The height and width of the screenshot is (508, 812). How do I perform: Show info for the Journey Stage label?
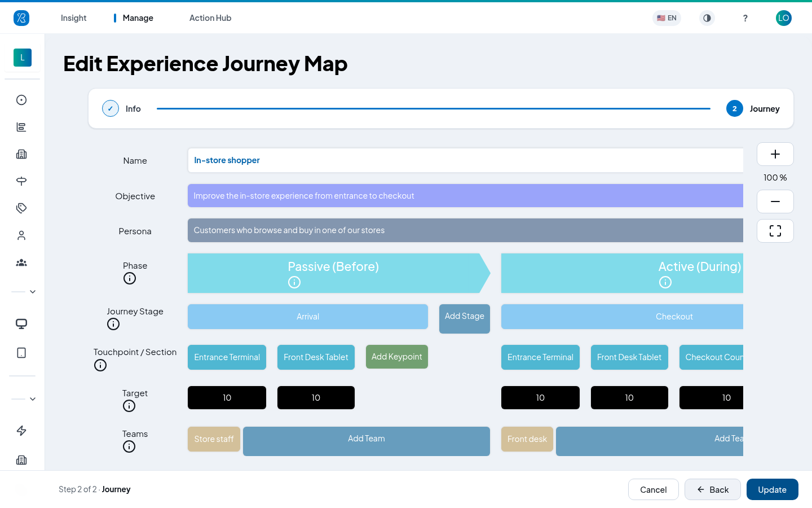pyautogui.click(x=113, y=324)
